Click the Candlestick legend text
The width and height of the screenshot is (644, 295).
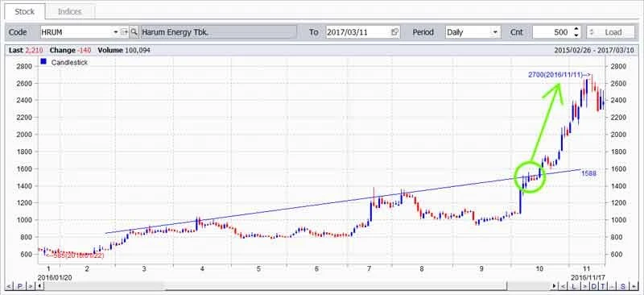(x=69, y=63)
